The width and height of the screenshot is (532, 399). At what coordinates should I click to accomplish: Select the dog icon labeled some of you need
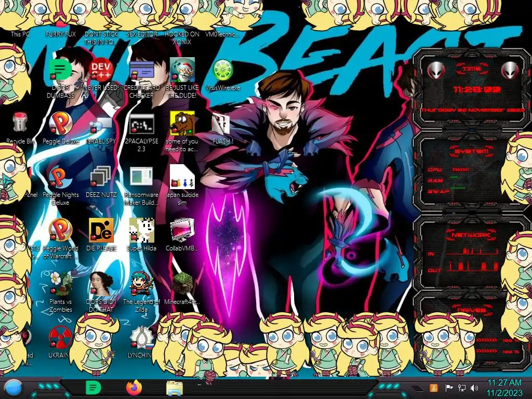[182, 123]
